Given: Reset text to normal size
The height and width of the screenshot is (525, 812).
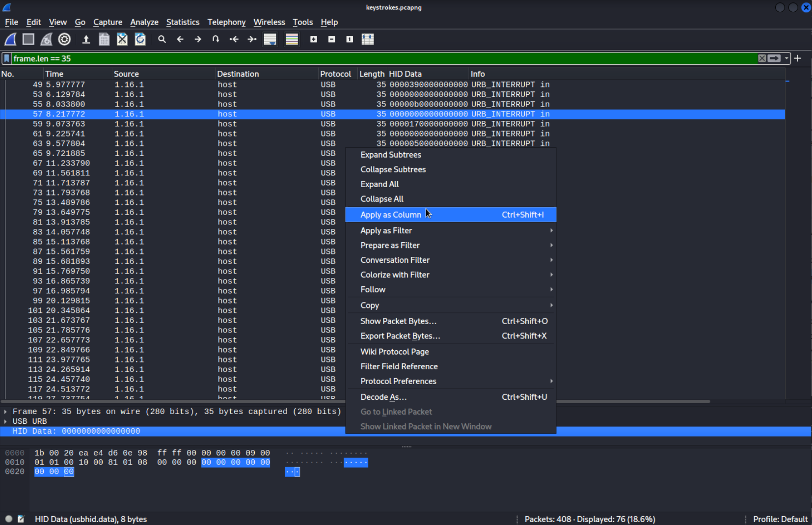Looking at the screenshot, I should (350, 39).
